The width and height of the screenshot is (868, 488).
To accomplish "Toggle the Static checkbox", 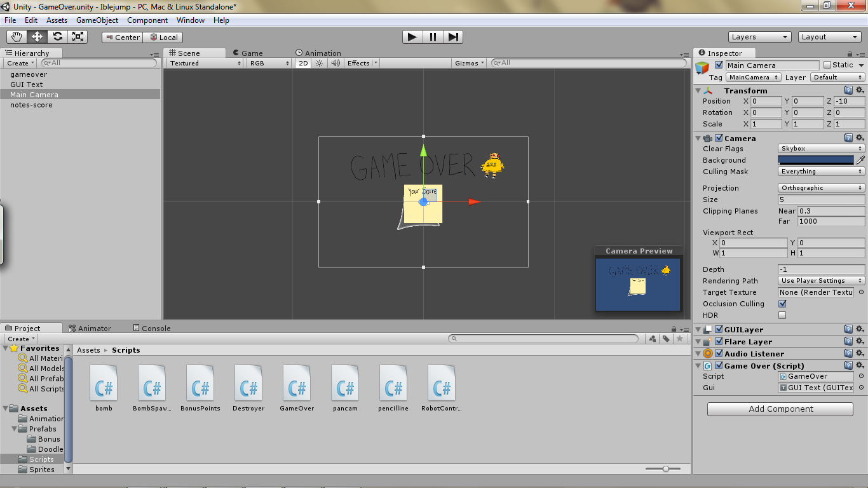I will click(x=827, y=65).
